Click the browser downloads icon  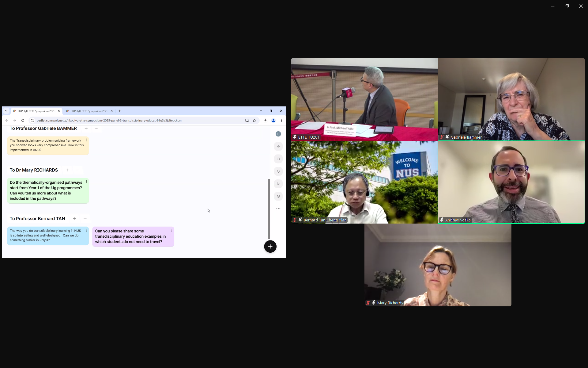(265, 121)
